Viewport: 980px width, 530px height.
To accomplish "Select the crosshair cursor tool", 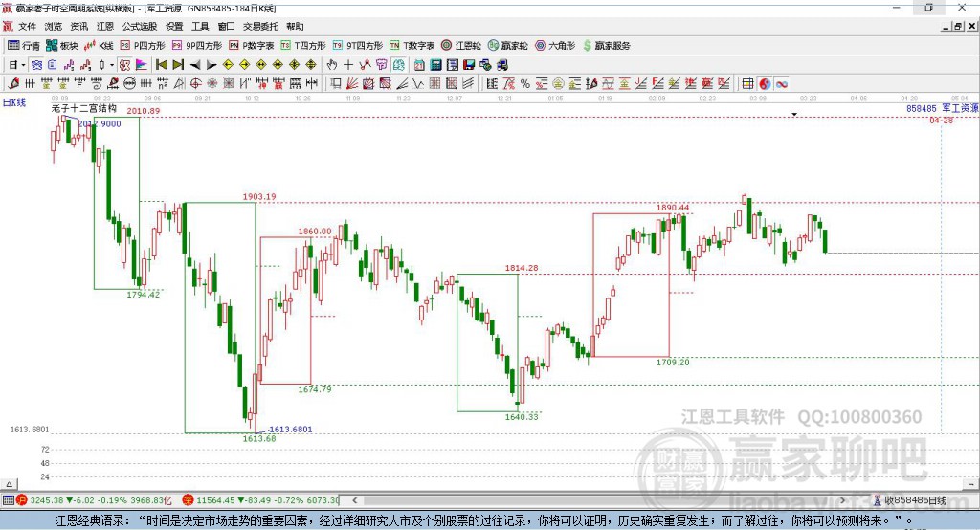I will 348,64.
